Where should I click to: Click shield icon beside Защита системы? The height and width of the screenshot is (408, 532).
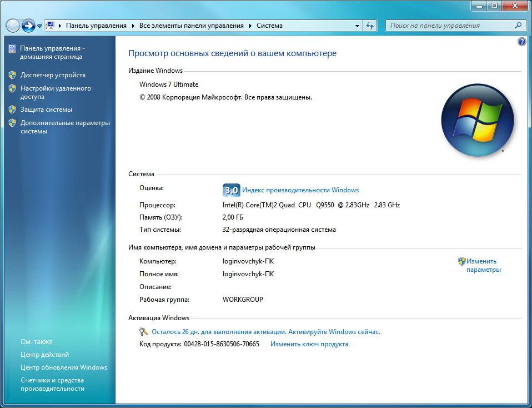pyautogui.click(x=12, y=110)
